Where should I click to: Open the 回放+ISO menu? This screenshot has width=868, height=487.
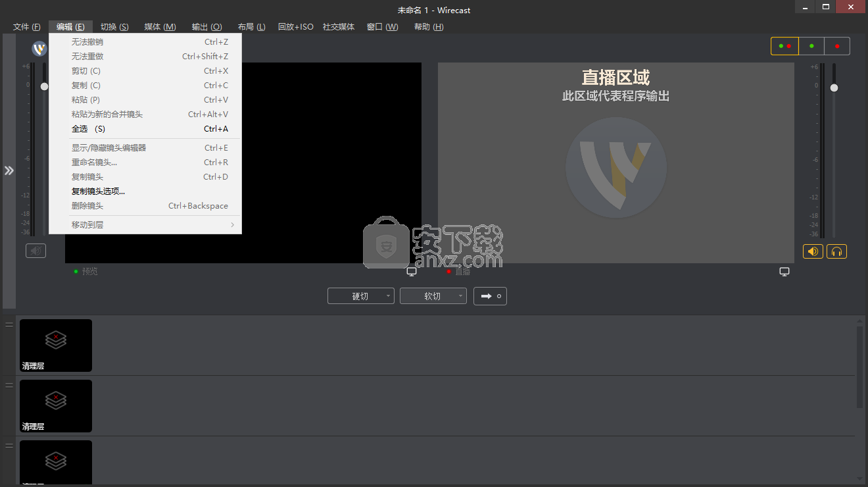point(296,27)
